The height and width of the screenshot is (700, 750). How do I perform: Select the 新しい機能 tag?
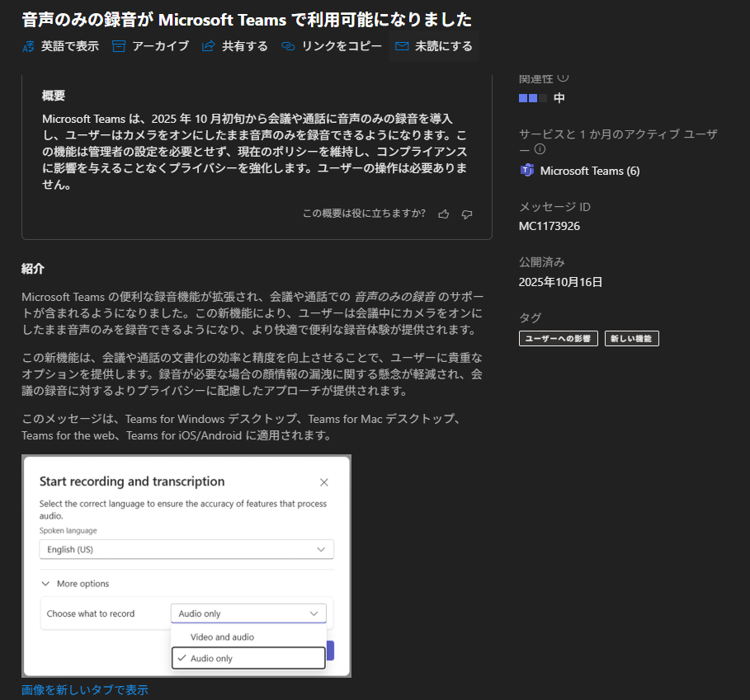631,338
